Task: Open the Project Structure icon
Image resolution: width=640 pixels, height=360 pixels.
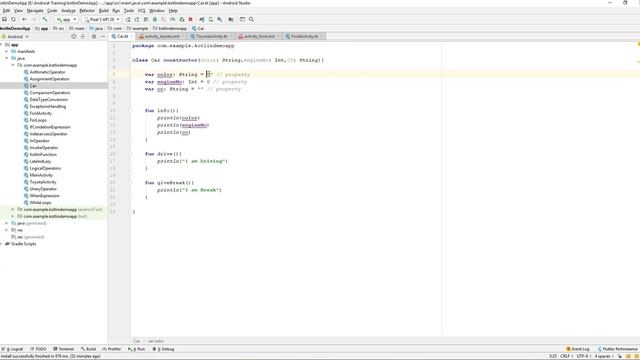Action: [x=231, y=19]
